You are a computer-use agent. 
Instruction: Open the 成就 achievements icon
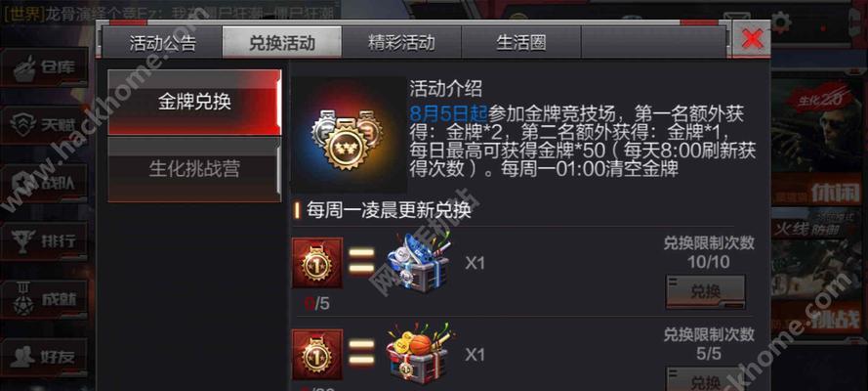(x=44, y=300)
